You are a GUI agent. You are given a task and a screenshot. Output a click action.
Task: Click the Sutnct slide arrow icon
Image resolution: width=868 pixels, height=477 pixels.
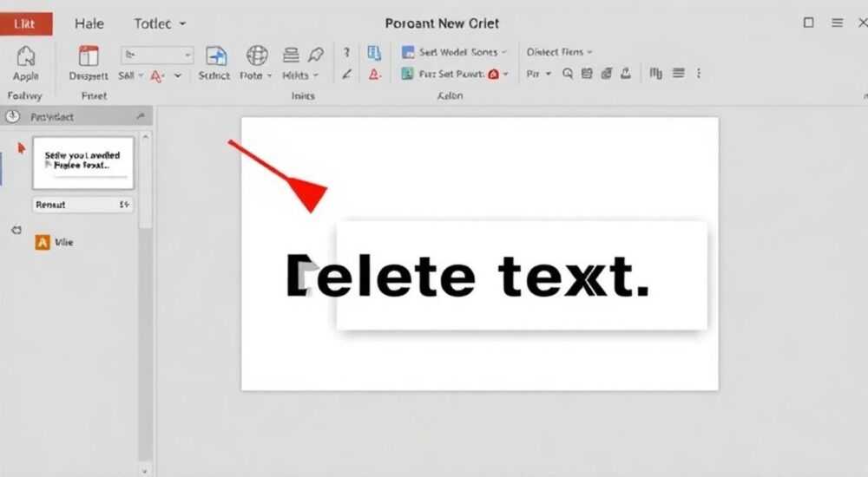216,56
